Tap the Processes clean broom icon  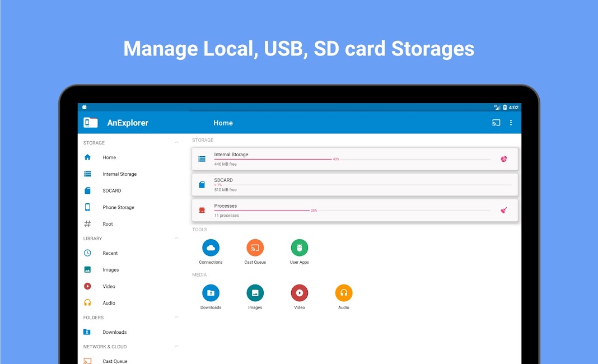504,210
